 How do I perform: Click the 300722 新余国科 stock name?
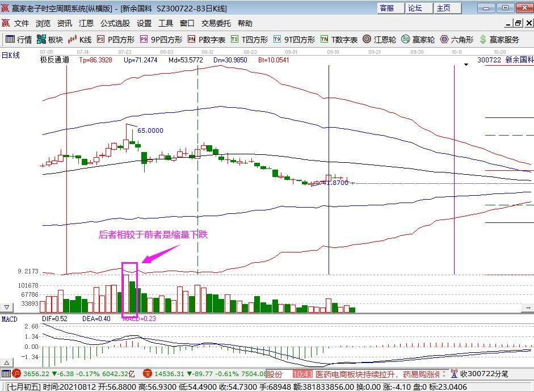[x=506, y=60]
